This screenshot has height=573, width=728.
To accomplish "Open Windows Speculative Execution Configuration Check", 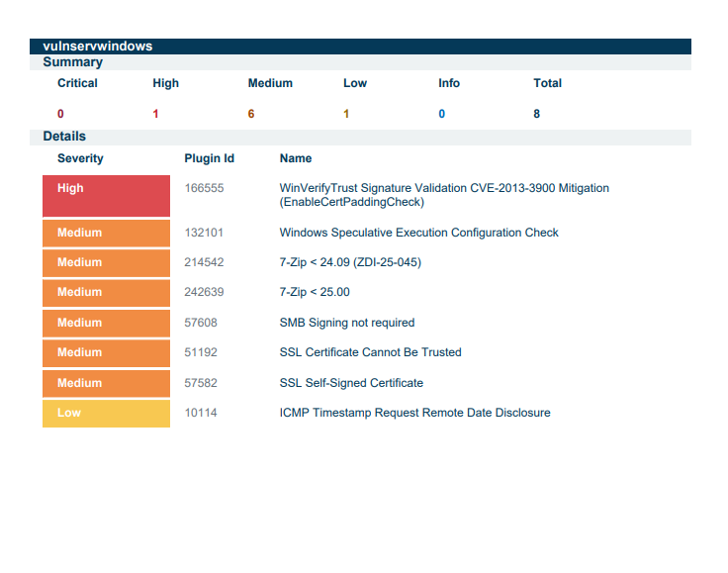I will [418, 233].
